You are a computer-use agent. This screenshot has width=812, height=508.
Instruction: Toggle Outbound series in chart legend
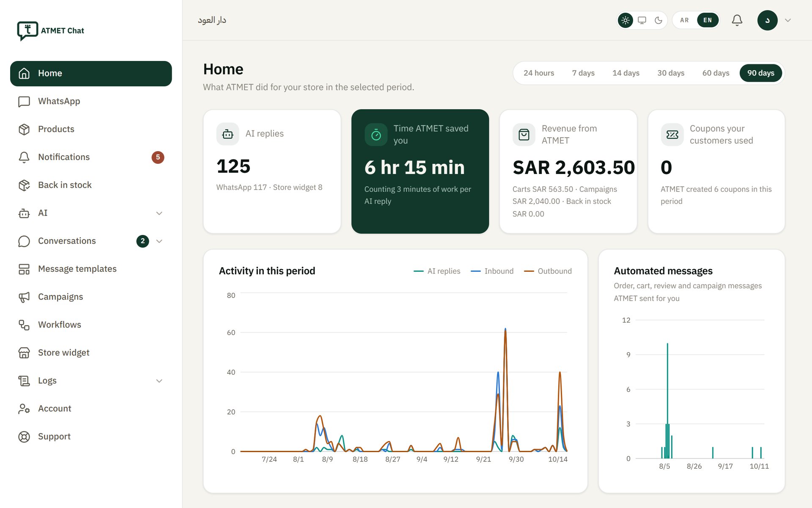click(548, 271)
